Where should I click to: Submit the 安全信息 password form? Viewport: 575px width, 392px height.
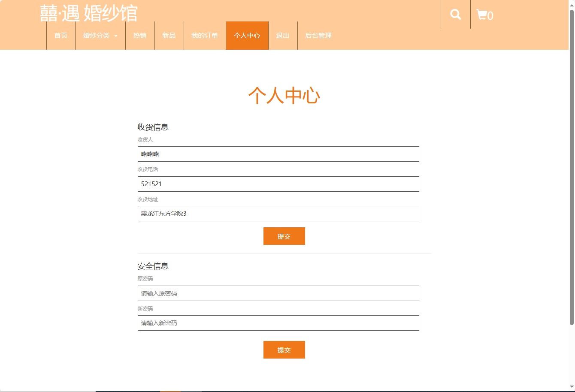tap(284, 350)
